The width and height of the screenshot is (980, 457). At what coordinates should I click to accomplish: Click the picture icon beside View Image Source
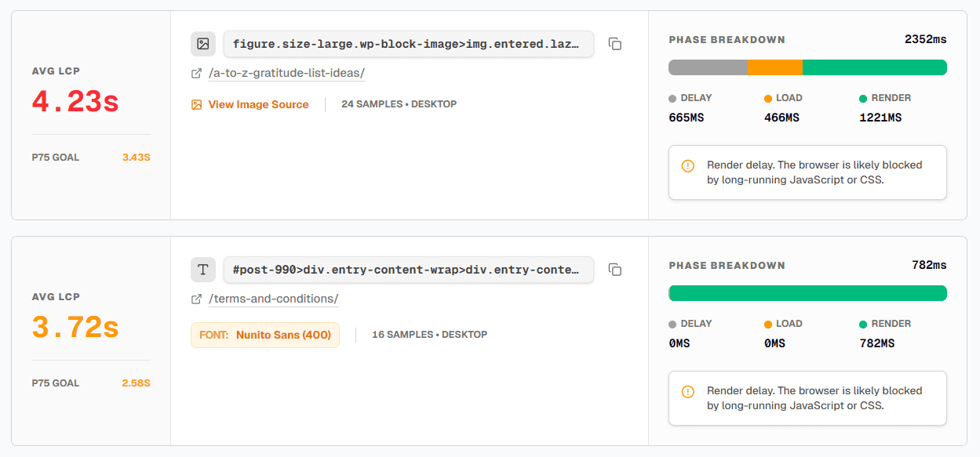[197, 104]
